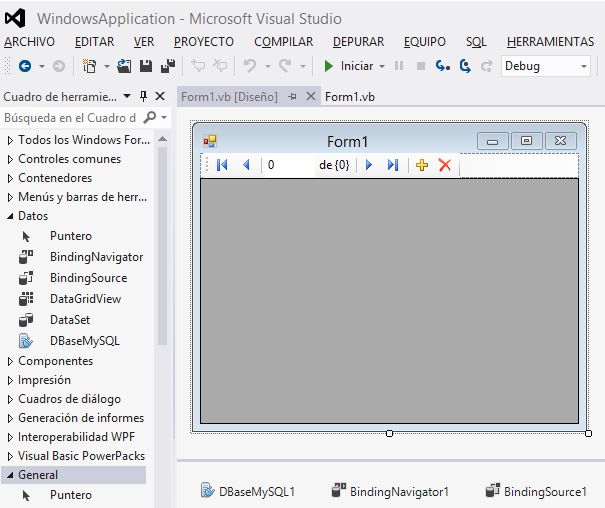Expand Visual Basic PowerPacks group
This screenshot has height=508, width=605.
coord(10,456)
